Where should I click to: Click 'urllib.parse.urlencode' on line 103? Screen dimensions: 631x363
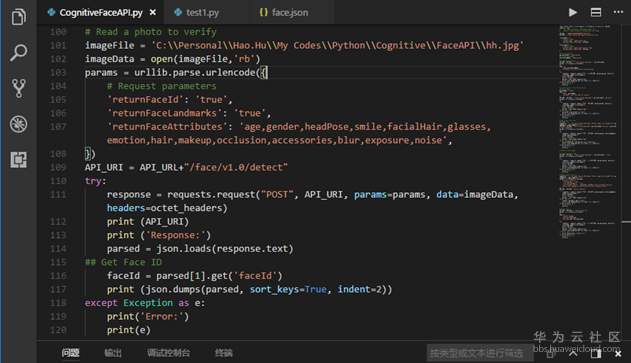[x=195, y=72]
